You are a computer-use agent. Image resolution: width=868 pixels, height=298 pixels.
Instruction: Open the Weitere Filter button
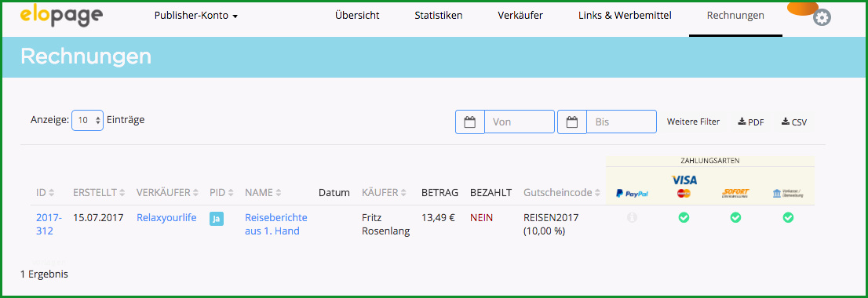point(693,122)
